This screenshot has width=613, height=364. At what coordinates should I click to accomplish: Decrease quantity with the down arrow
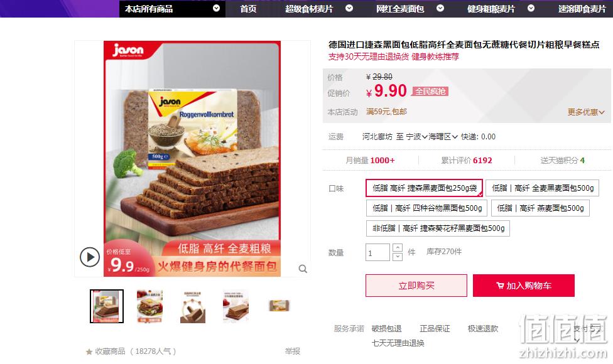397,257
